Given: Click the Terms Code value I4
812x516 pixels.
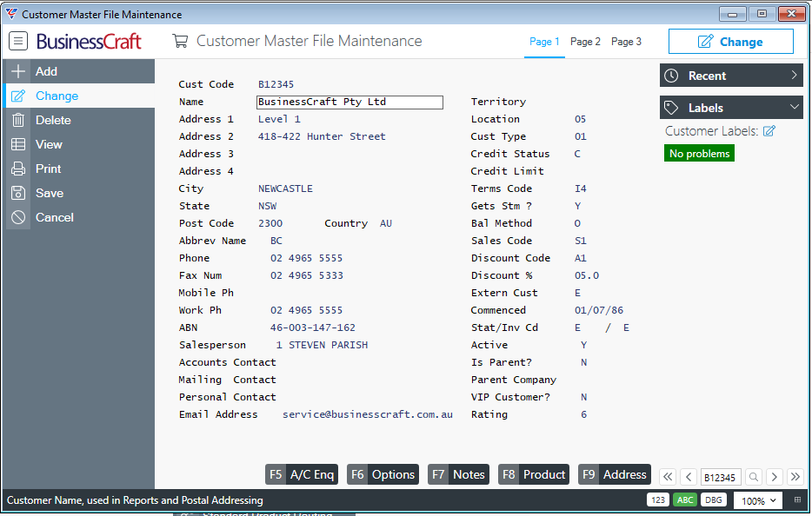Looking at the screenshot, I should click(x=580, y=189).
